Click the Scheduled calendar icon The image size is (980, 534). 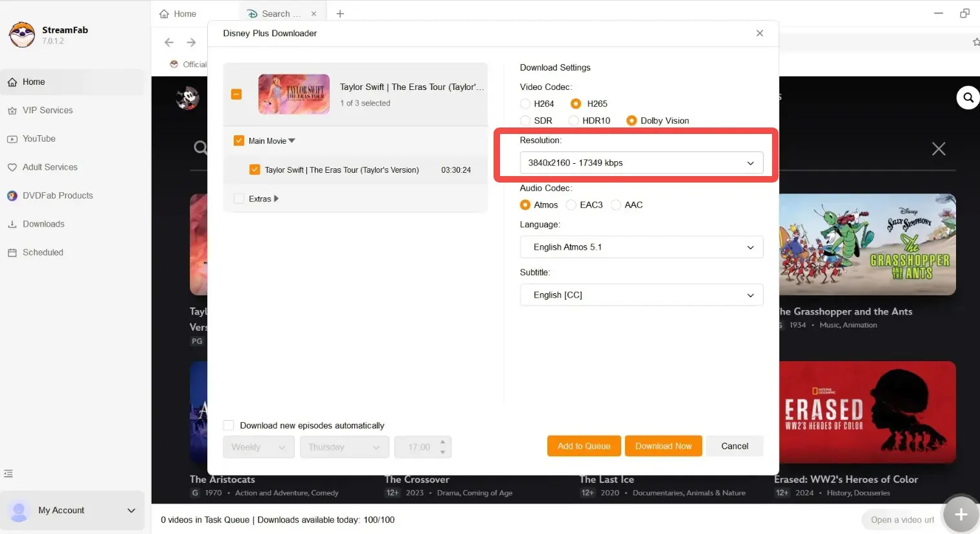tap(12, 253)
